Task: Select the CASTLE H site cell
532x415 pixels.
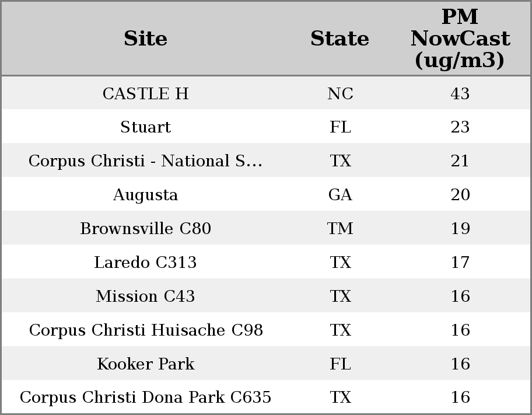Action: coord(145,94)
